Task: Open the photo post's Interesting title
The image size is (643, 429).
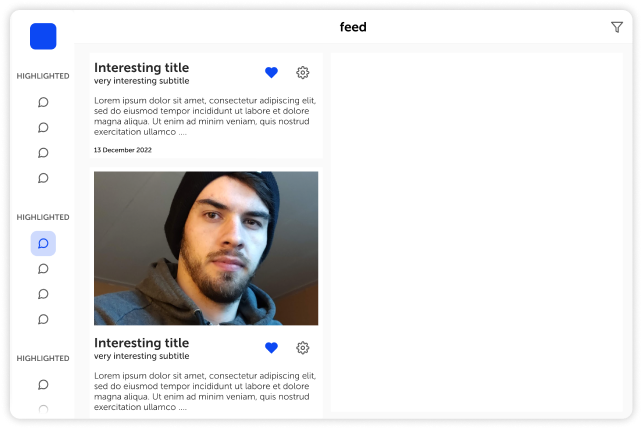Action: 141,342
